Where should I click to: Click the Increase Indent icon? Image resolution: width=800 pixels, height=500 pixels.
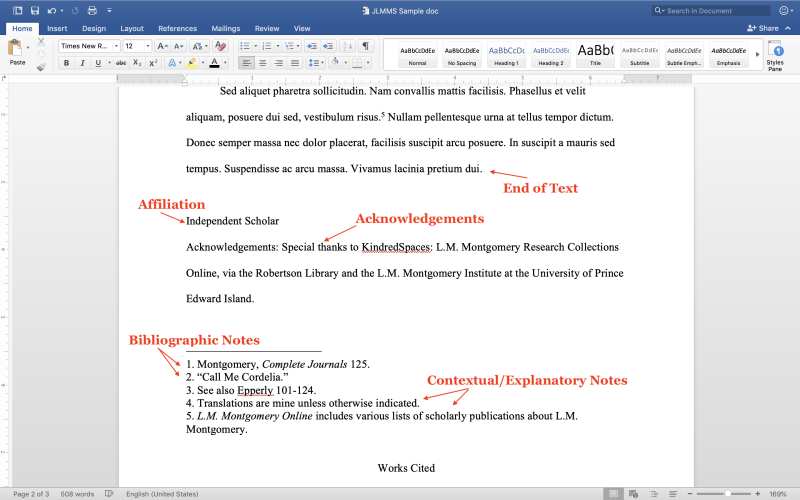328,46
